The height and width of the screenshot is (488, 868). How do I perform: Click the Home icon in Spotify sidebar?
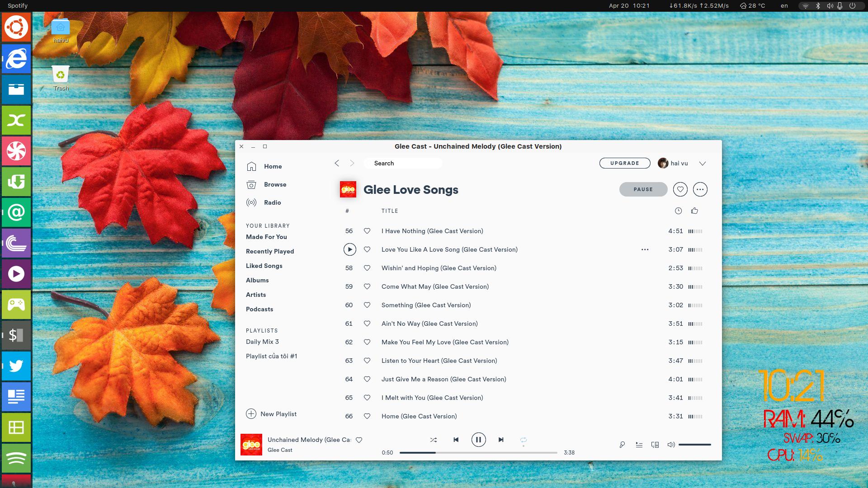click(251, 166)
